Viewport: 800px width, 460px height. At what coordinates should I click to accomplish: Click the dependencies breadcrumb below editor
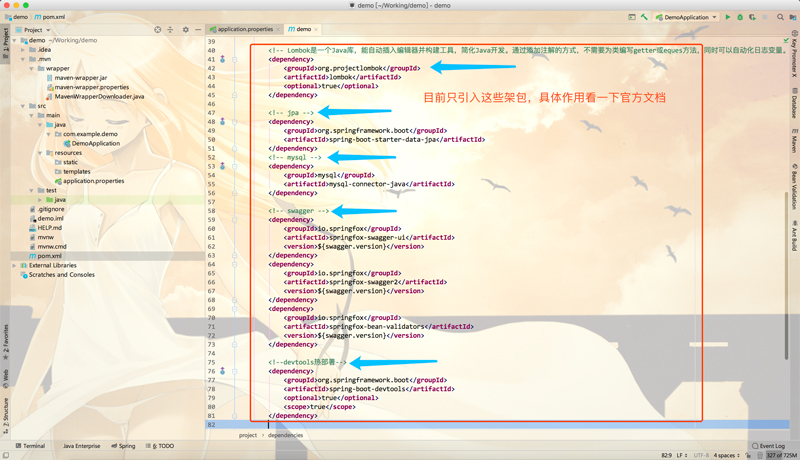(285, 435)
